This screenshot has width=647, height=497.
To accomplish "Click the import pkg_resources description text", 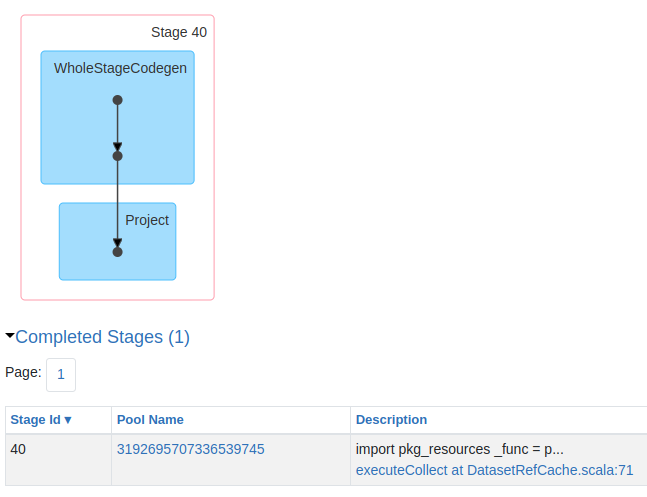I will (459, 449).
